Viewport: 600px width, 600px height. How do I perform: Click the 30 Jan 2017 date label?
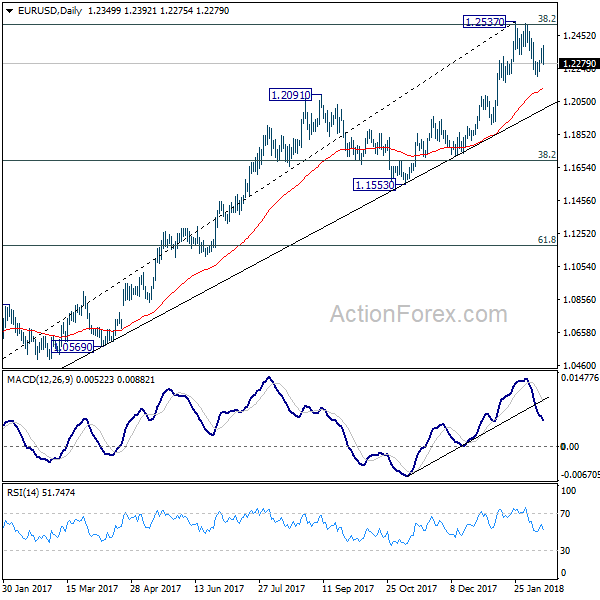[x=27, y=588]
